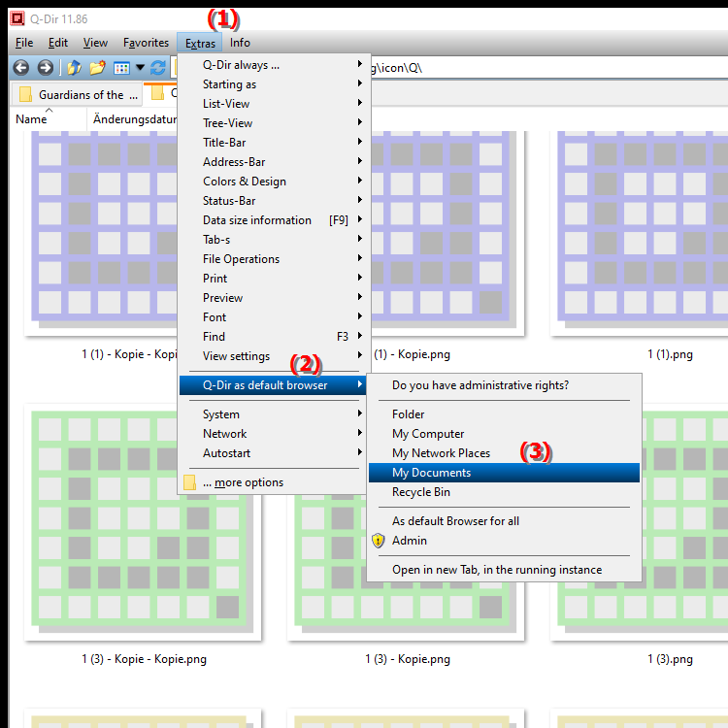Expand the List-View submenu
The image size is (728, 728).
point(274,104)
